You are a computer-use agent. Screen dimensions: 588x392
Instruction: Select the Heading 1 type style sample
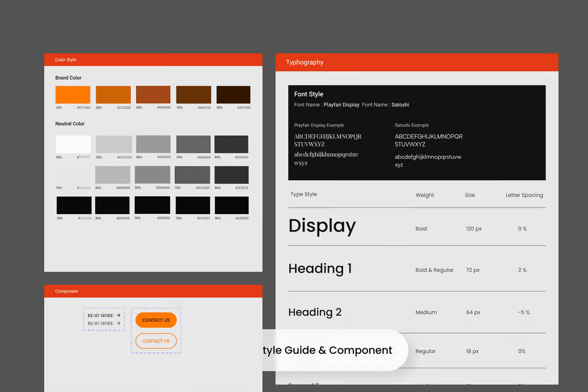(320, 269)
